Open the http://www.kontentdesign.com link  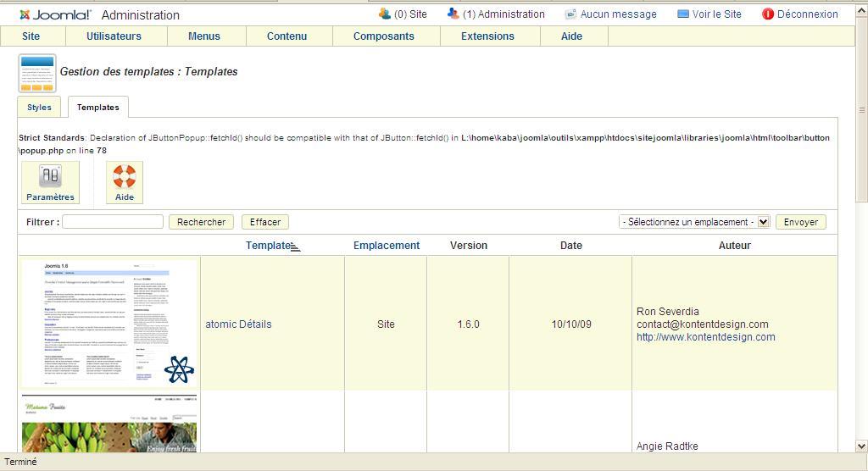(706, 337)
